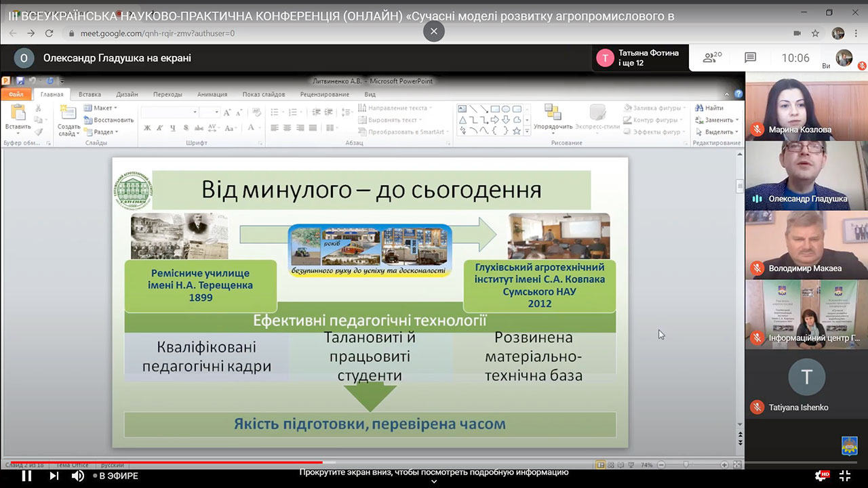
Task: Open the Файл tab
Action: point(16,94)
